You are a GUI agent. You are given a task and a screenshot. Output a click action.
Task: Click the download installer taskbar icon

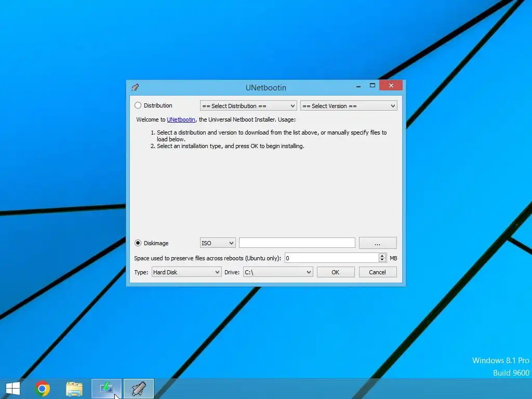click(106, 389)
